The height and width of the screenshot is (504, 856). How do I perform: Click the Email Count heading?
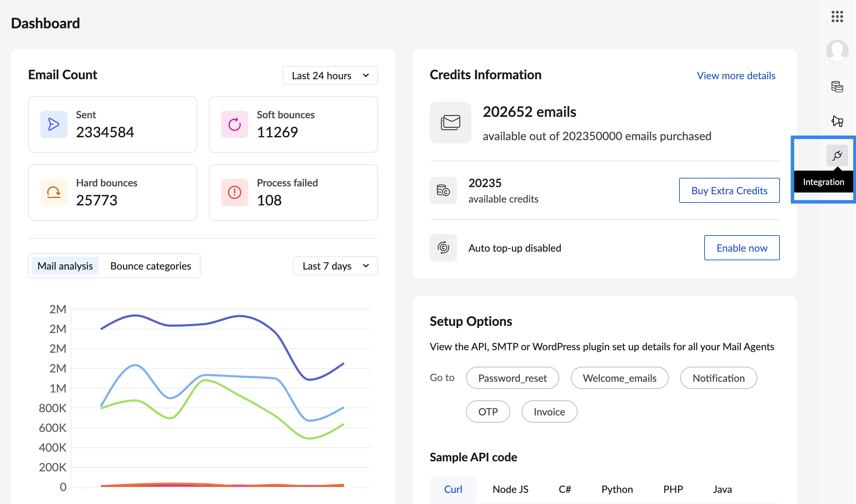(x=63, y=75)
